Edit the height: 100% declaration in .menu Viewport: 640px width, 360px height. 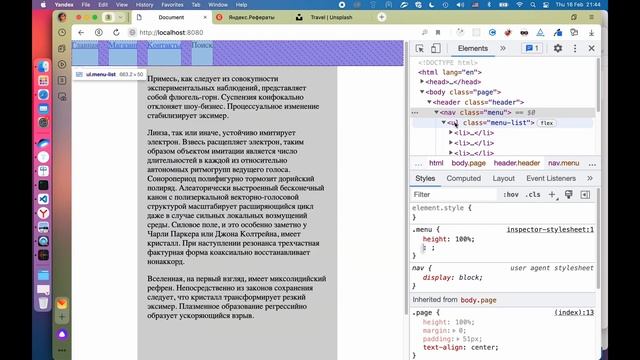click(449, 239)
